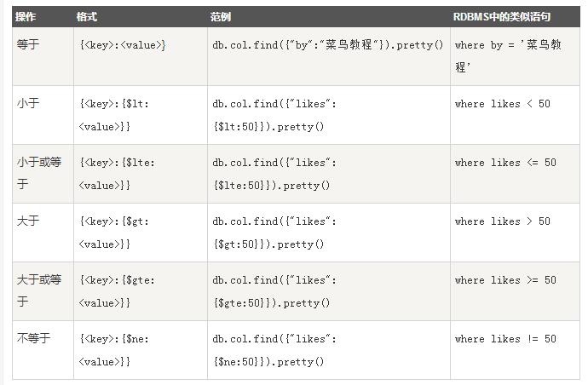This screenshot has height=385, width=588.
Task: Click the find "by":"菜鸟教程" example cell
Action: click(x=328, y=56)
